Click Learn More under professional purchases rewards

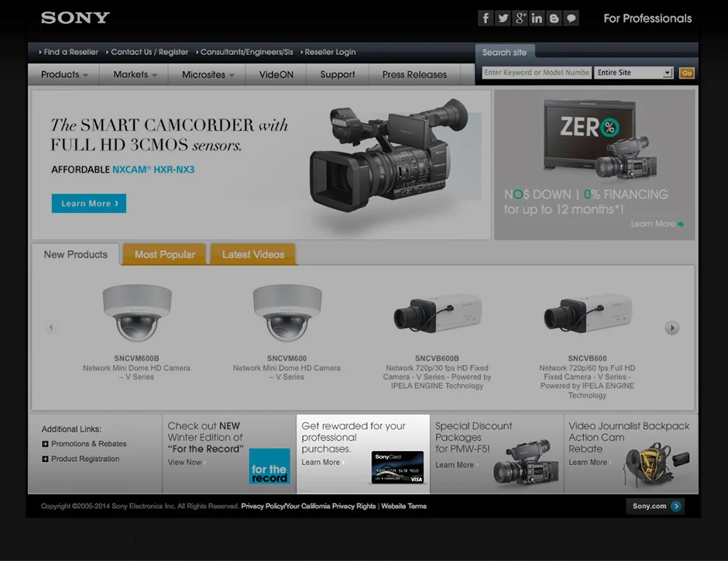(321, 463)
